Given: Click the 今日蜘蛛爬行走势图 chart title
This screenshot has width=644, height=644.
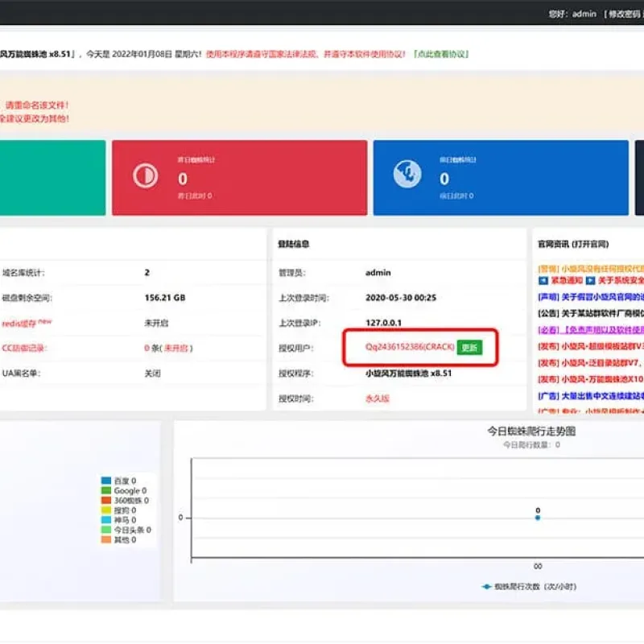Looking at the screenshot, I should pos(531,431).
